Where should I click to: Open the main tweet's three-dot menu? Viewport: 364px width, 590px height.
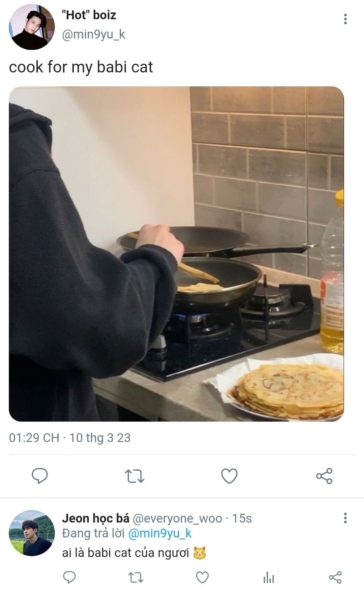tap(345, 19)
